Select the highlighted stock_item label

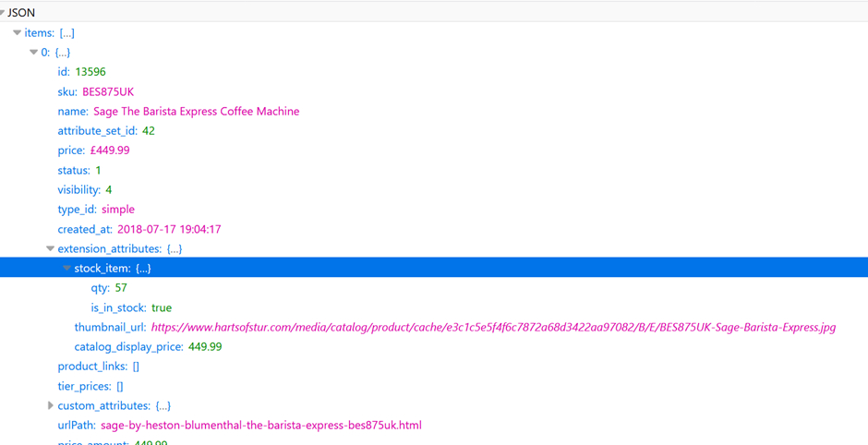click(102, 269)
